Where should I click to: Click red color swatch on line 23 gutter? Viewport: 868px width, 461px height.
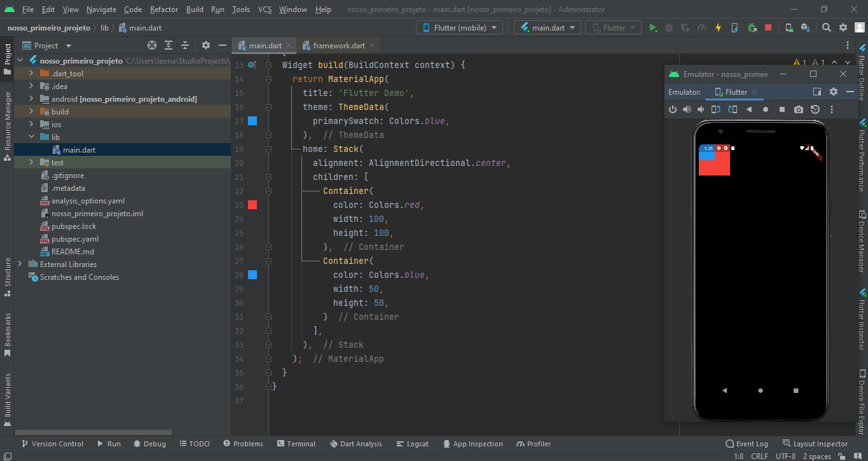252,205
